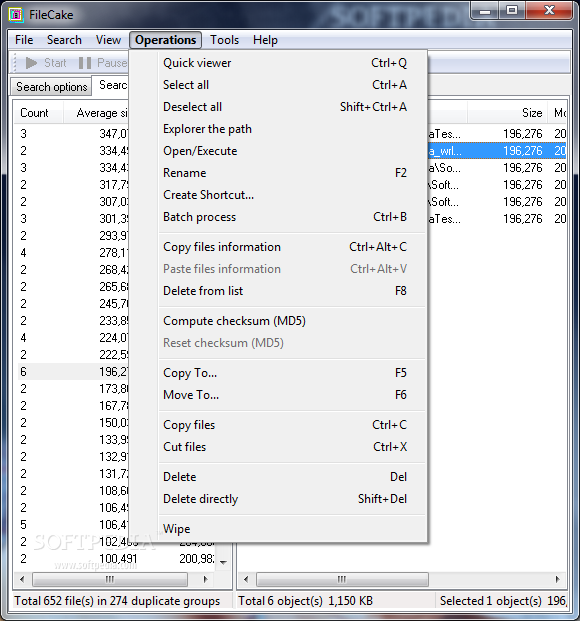
Task: Minimize the FileCake window
Action: pyautogui.click(x=485, y=11)
